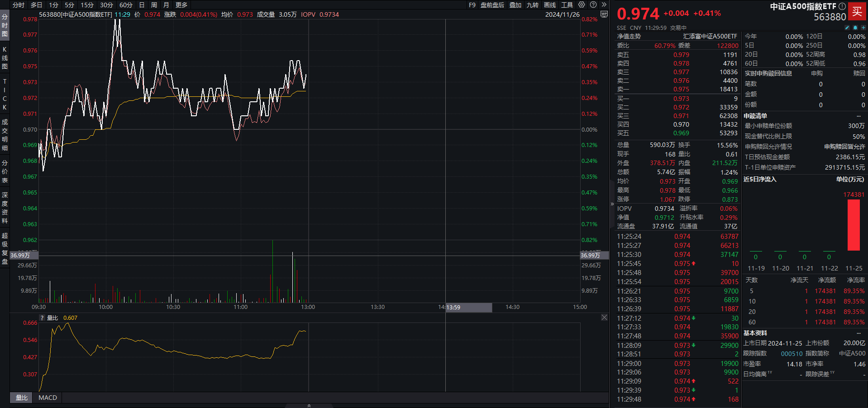Select the 5分 timeframe tab

(x=69, y=5)
